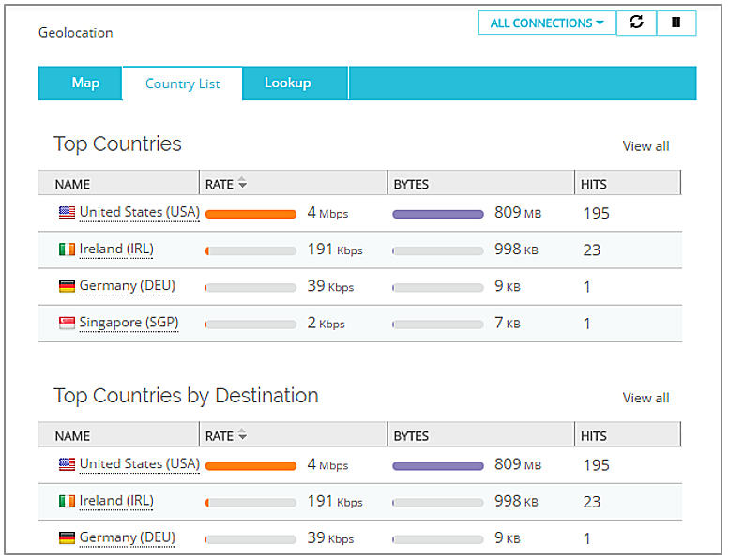Viewport: 729px width, 560px height.
Task: Click the orange United States rate bar in Top Countries
Action: 251,214
